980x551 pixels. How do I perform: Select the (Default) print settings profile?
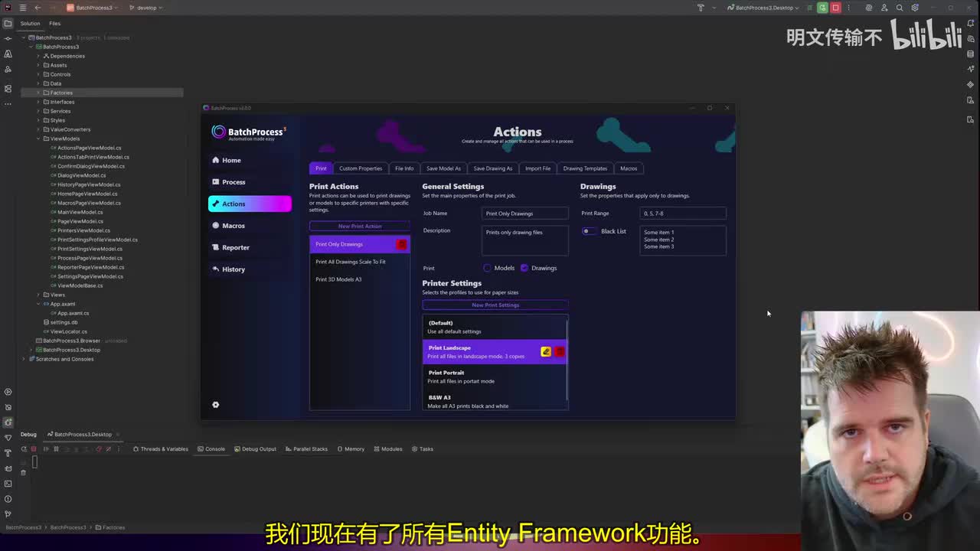[x=495, y=327]
